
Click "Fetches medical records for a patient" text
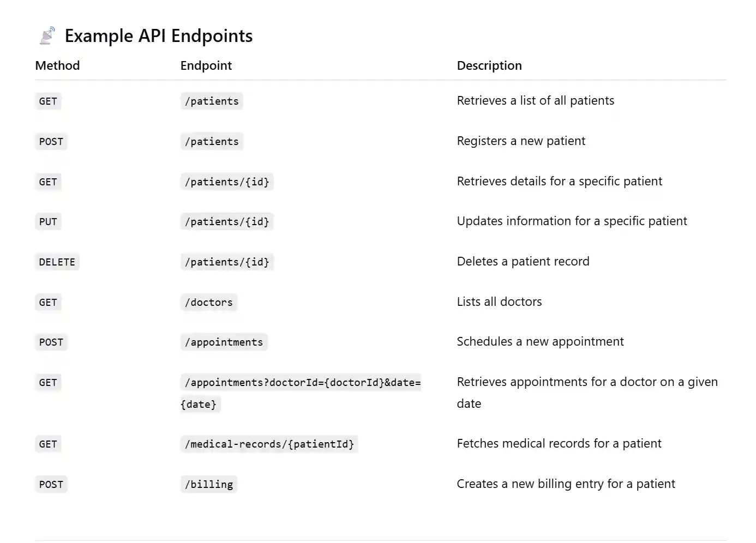pyautogui.click(x=559, y=444)
